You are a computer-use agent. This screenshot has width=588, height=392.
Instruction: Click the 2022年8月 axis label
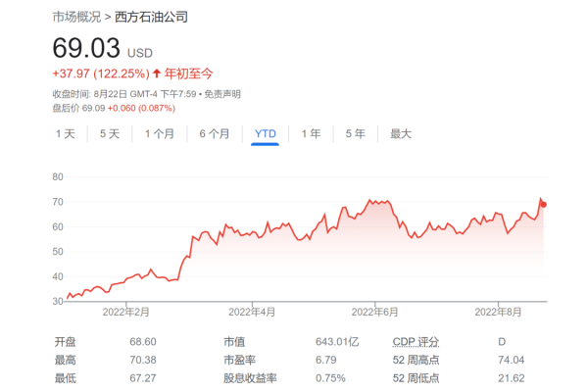(498, 312)
